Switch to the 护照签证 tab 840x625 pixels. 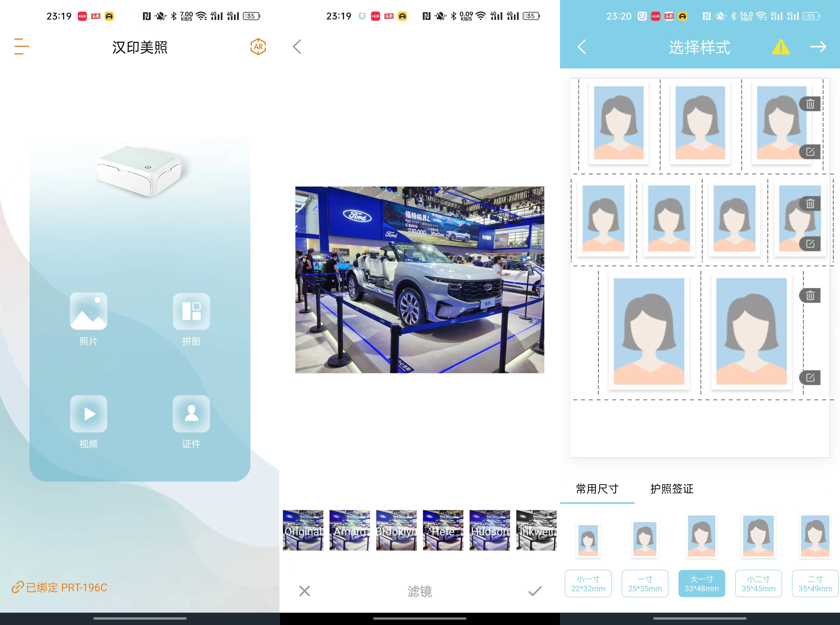tap(672, 489)
